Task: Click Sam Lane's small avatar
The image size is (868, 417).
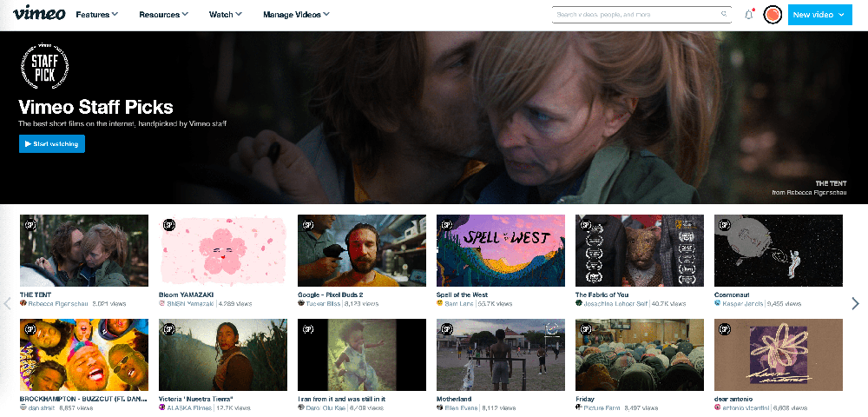Action: 440,303
